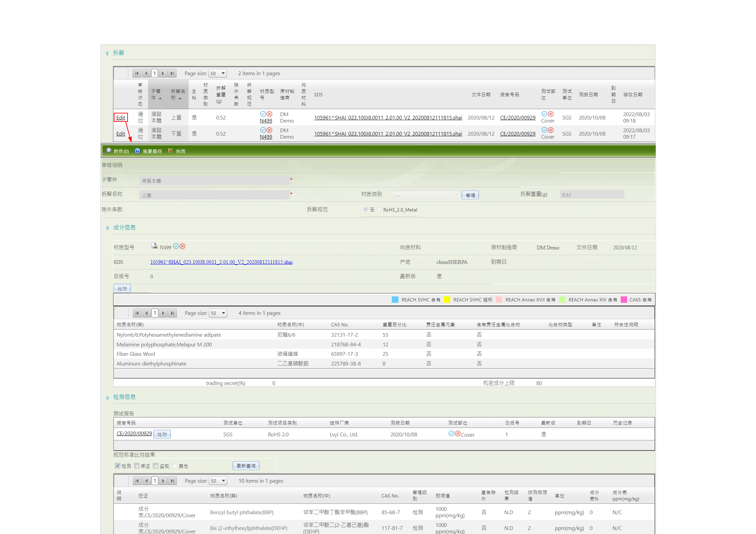Click 关闭 to close the panel
756x534 pixels.
(x=177, y=151)
